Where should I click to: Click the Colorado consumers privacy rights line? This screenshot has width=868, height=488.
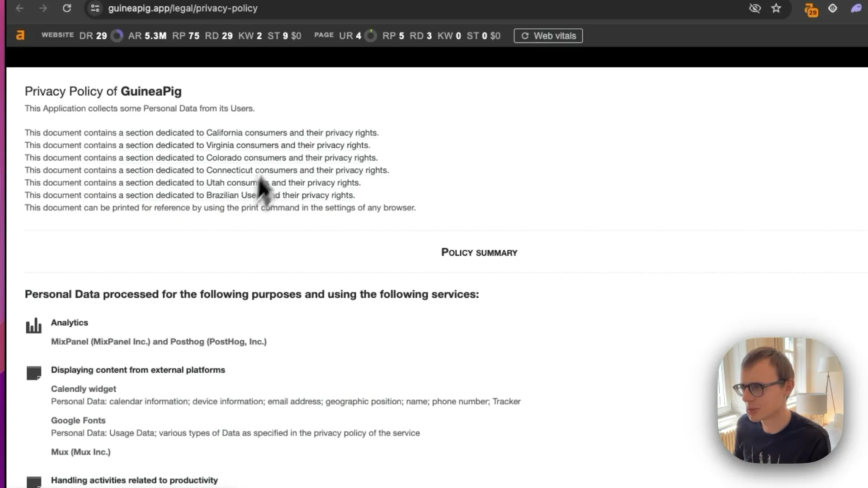[x=201, y=158]
